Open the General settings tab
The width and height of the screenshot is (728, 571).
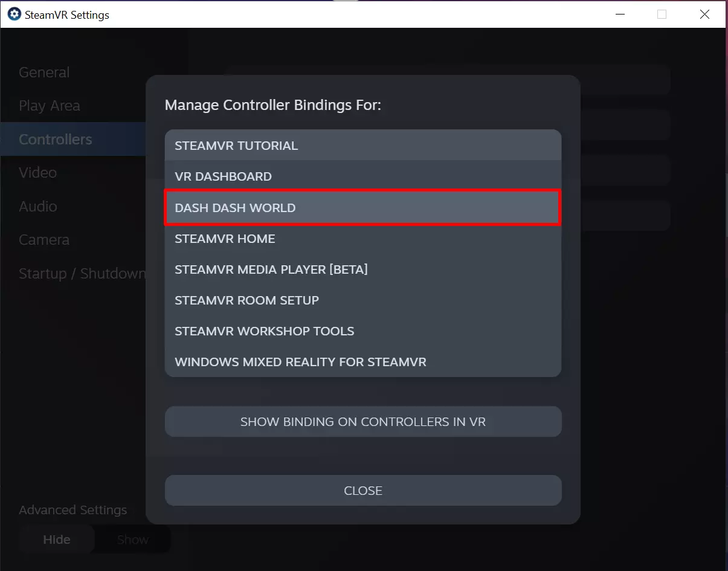(x=44, y=73)
